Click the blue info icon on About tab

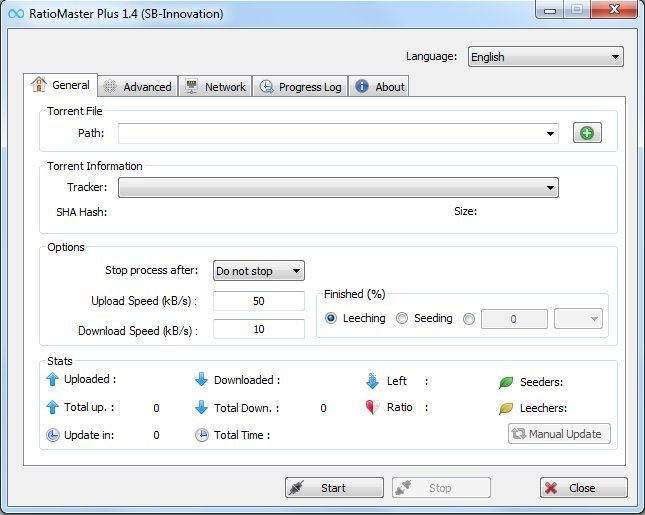tap(362, 86)
